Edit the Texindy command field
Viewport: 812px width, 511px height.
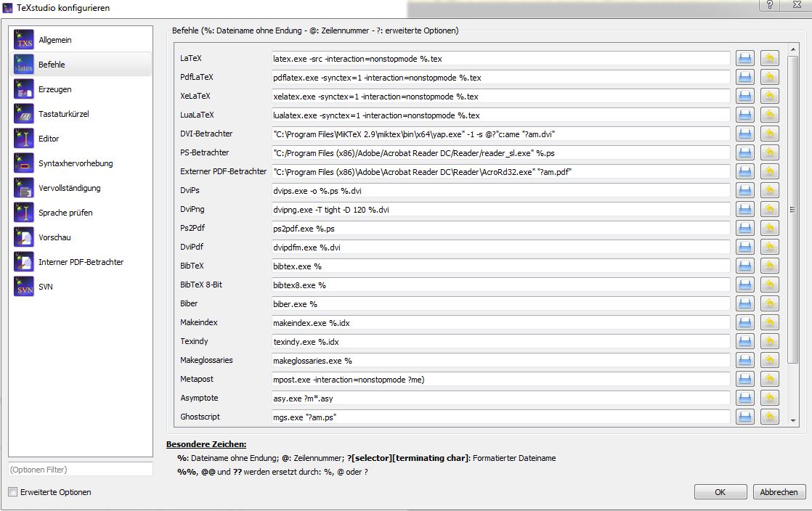coord(500,342)
